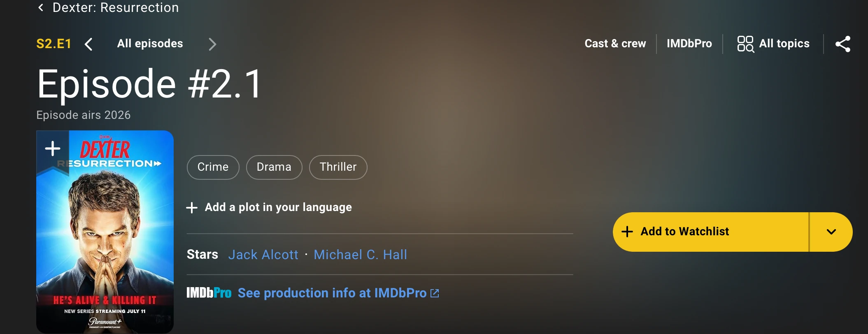
Task: Open Cast & crew page
Action: (615, 44)
